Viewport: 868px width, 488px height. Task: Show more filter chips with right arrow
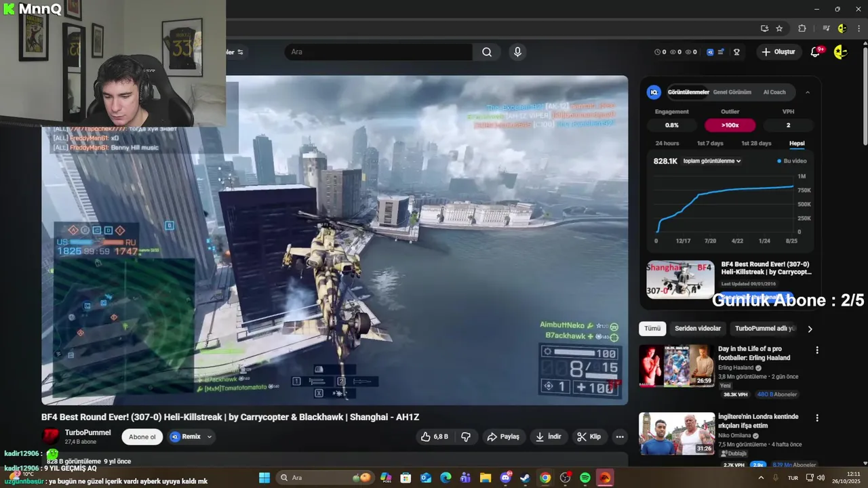click(809, 329)
